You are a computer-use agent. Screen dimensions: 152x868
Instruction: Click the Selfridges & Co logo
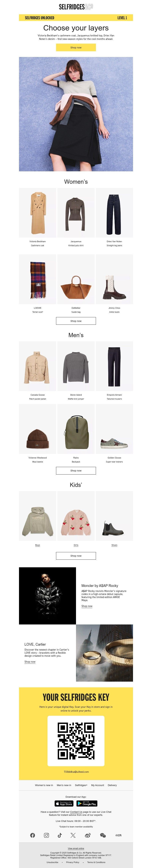coord(76,7)
